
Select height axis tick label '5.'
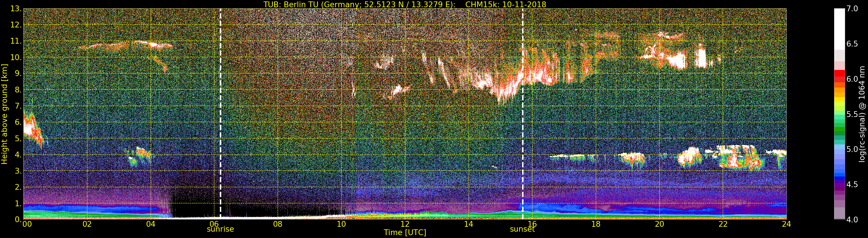click(x=18, y=138)
